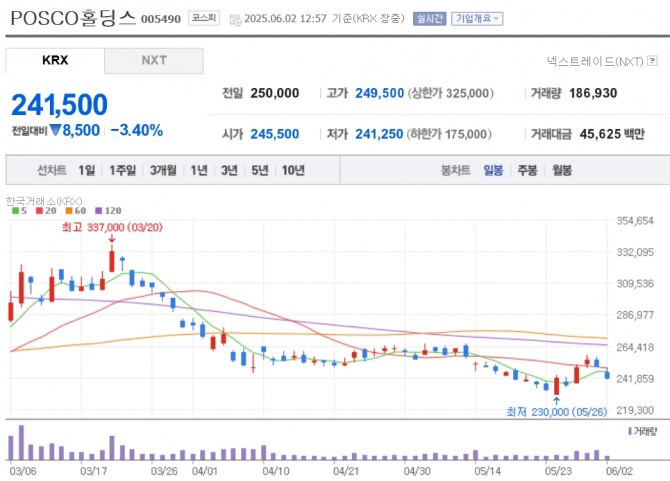Click the 거래대금 value 45,625 백만
670x481 pixels.
(612, 134)
